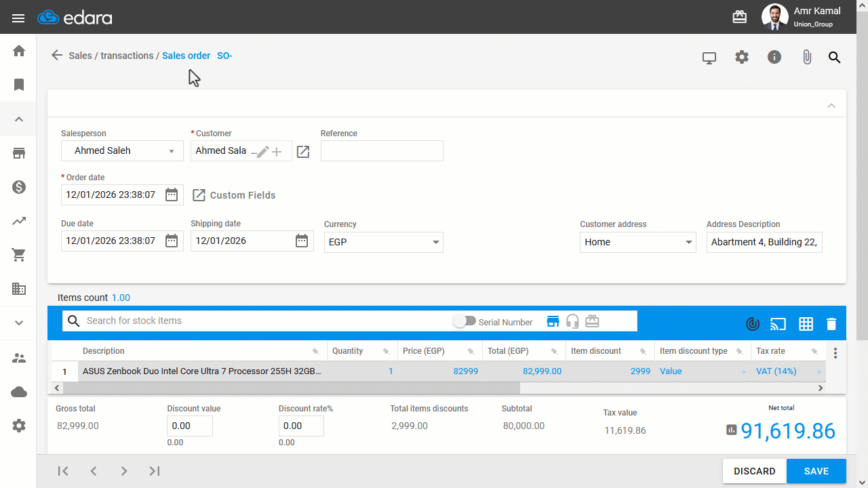This screenshot has width=868, height=488.
Task: Go to previous record
Action: point(94,471)
